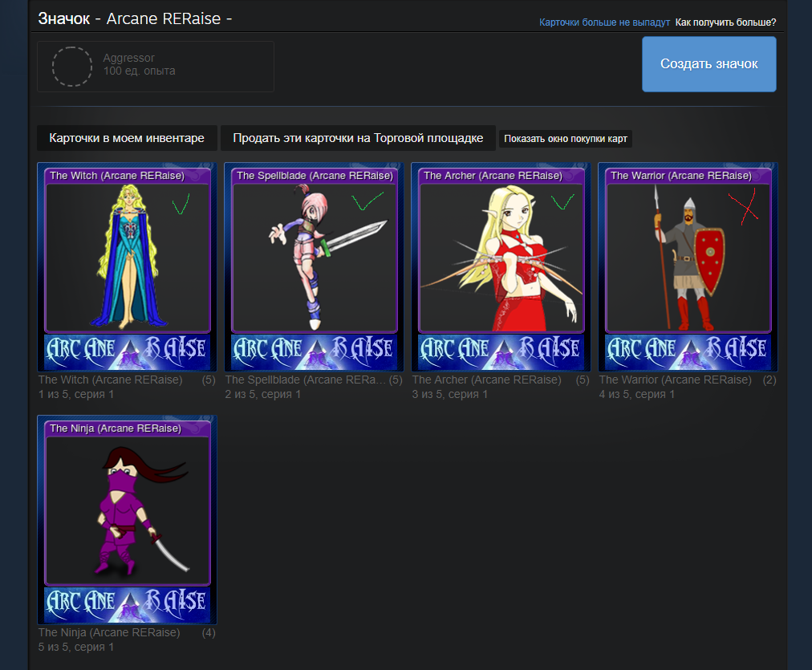This screenshot has width=812, height=670.
Task: Click the 5 из 5, серия 1 label
Action: click(76, 647)
